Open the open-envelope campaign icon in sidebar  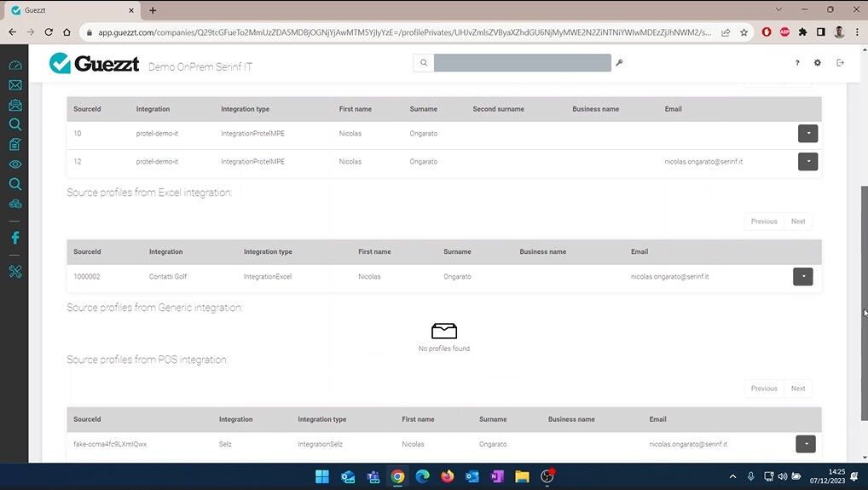click(14, 105)
